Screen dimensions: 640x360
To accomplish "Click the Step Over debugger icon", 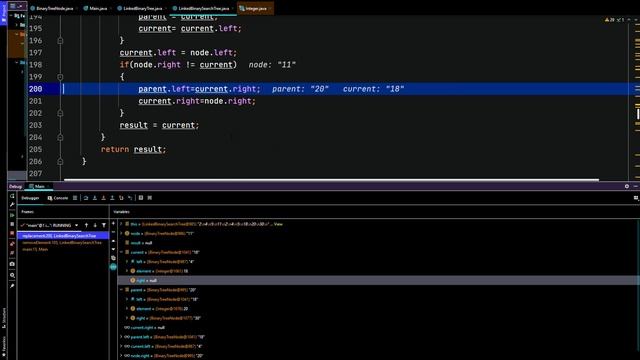I will pos(86,198).
